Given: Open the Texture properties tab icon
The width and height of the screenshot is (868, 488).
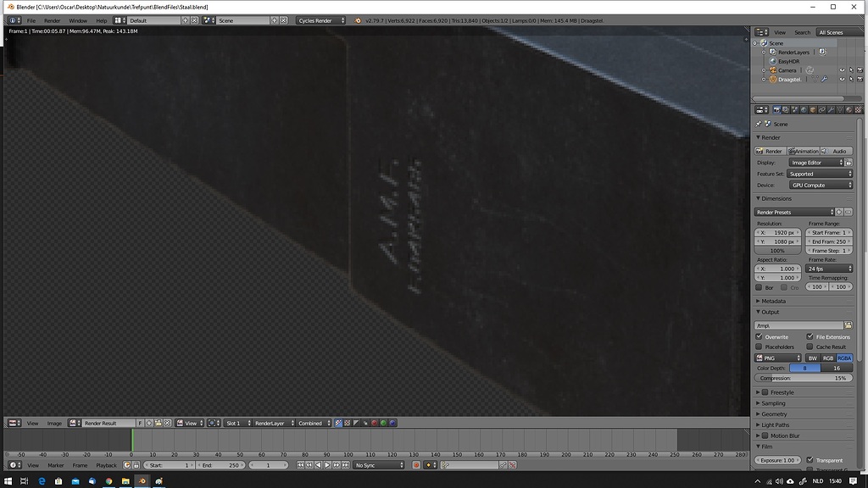Looking at the screenshot, I should (x=858, y=109).
